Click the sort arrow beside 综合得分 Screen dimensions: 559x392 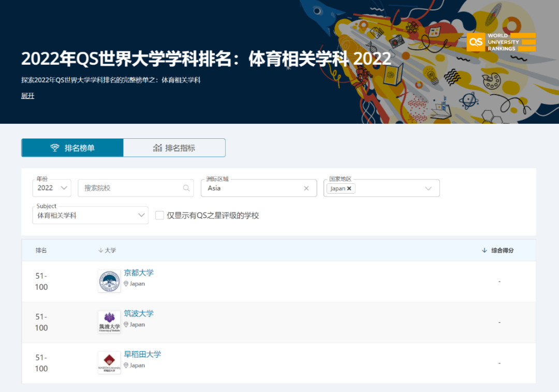484,251
